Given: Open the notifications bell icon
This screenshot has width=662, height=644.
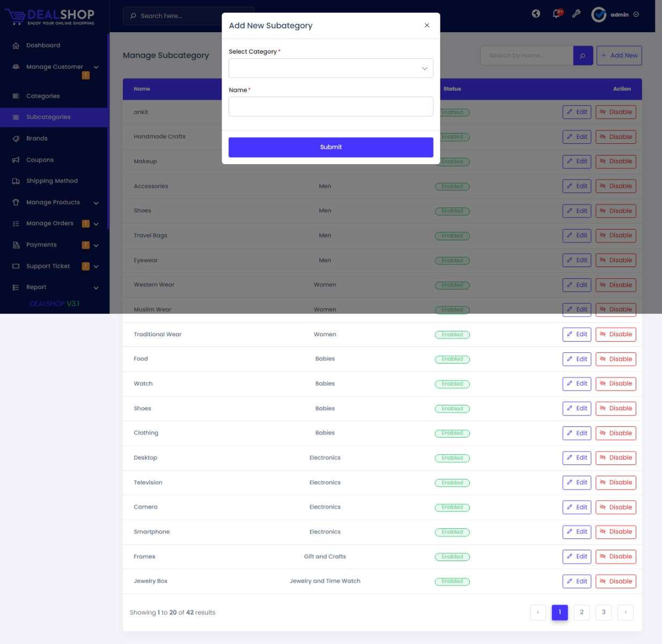Looking at the screenshot, I should click(x=557, y=14).
